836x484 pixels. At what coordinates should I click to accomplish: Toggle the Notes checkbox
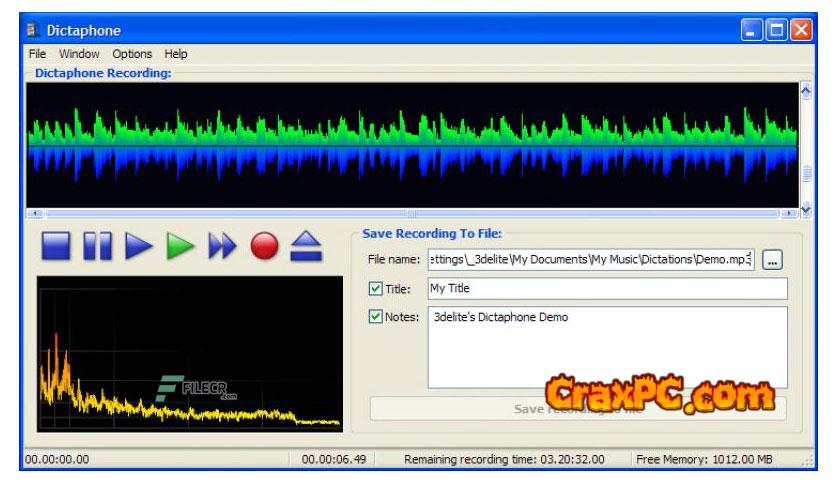pyautogui.click(x=375, y=318)
